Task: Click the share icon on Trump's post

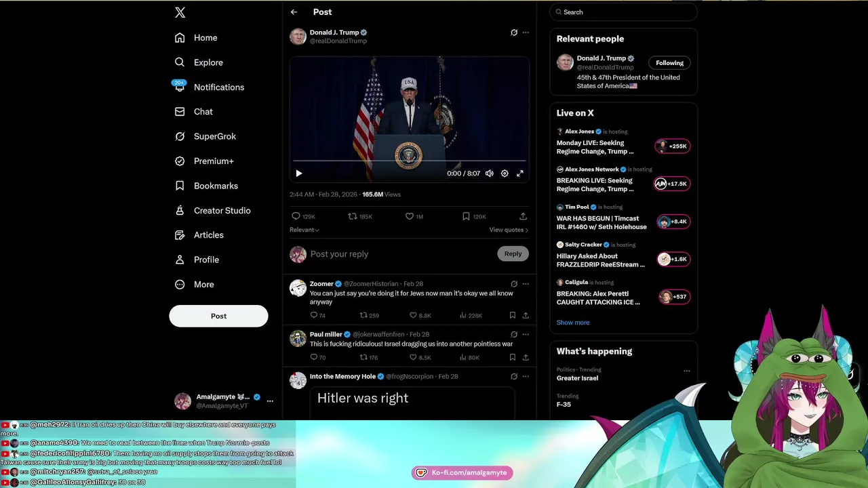Action: [523, 216]
